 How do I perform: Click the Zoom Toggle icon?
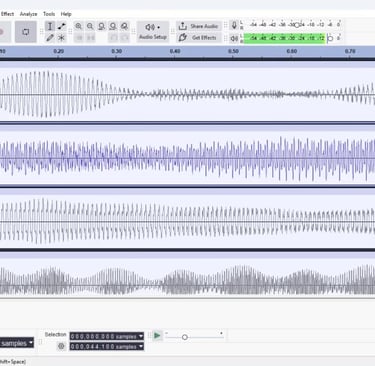pos(124,26)
